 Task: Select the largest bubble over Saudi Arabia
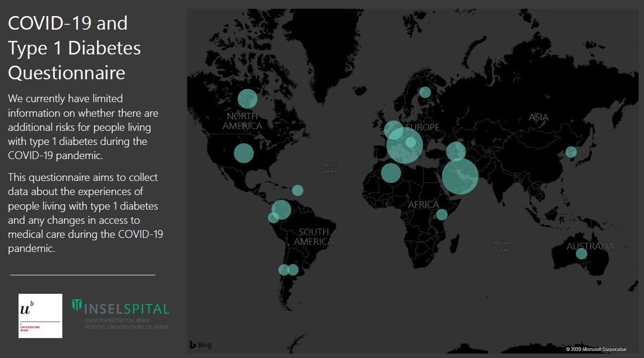tap(460, 176)
